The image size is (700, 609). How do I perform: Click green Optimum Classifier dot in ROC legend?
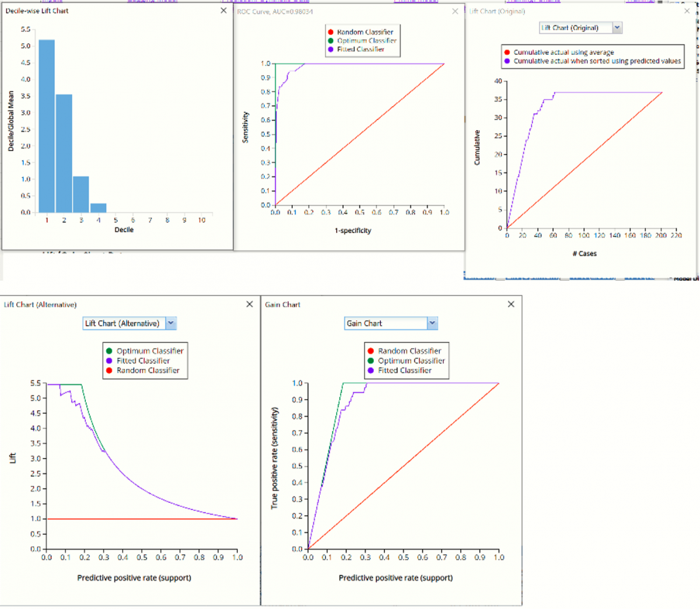pos(331,41)
